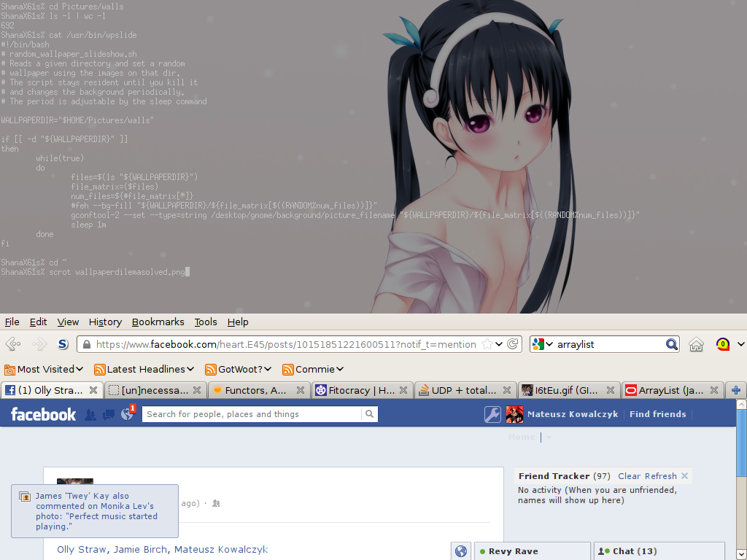This screenshot has height=560, width=747.
Task: Open search engine selector dropdown
Action: pyautogui.click(x=549, y=344)
